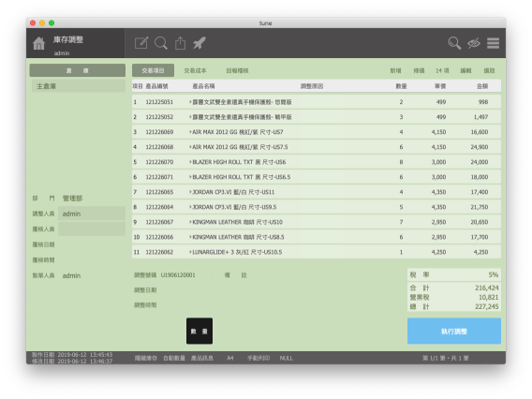Click the 覆核人員 input field
Screen dimensions: 532x399
(92, 229)
